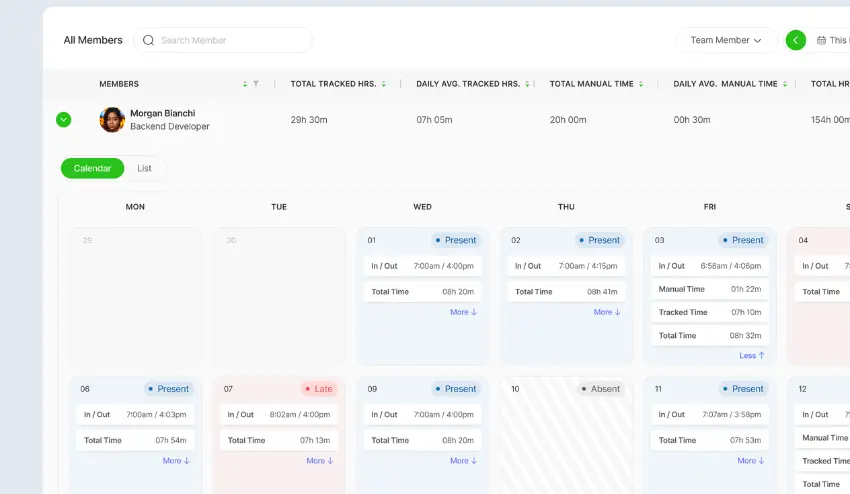Click the 29h 30m tracked hours value
The width and height of the screenshot is (850, 494).
[x=309, y=120]
